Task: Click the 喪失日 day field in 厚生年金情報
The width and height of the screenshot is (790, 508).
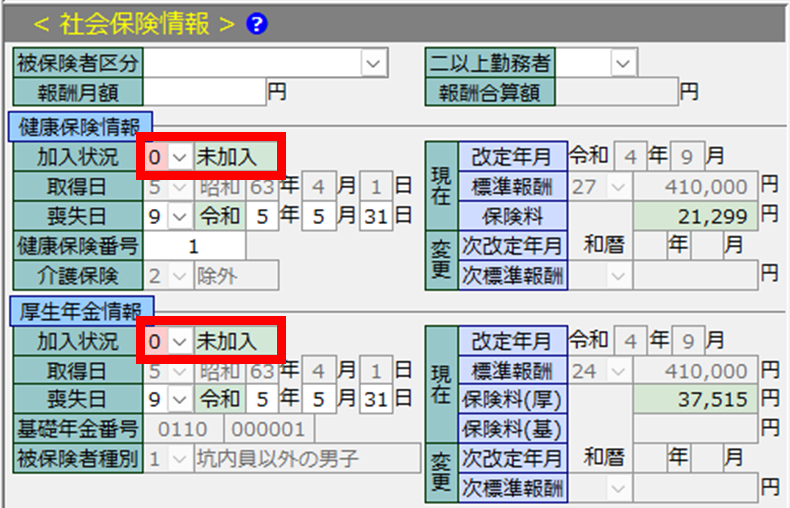Action: tap(376, 400)
